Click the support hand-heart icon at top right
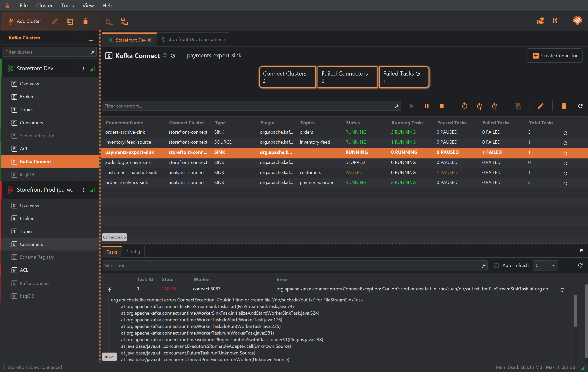Image resolution: width=588 pixels, height=372 pixels. click(540, 21)
